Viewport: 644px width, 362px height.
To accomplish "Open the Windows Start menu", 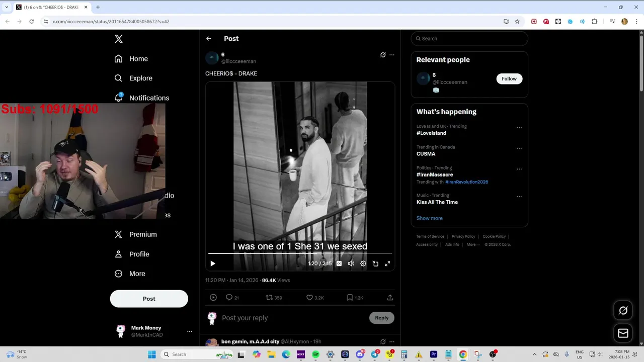I will [152, 354].
